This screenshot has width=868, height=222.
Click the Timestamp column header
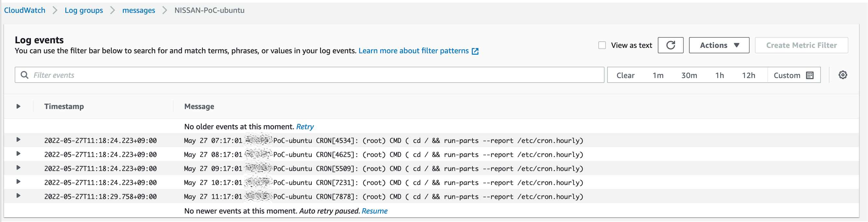pyautogui.click(x=64, y=106)
